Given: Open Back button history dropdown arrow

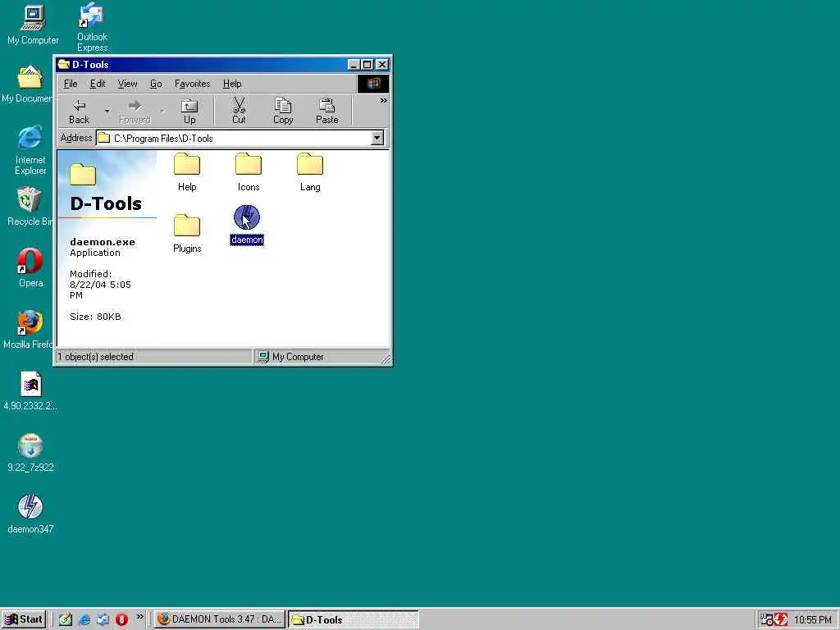Looking at the screenshot, I should pyautogui.click(x=107, y=112).
